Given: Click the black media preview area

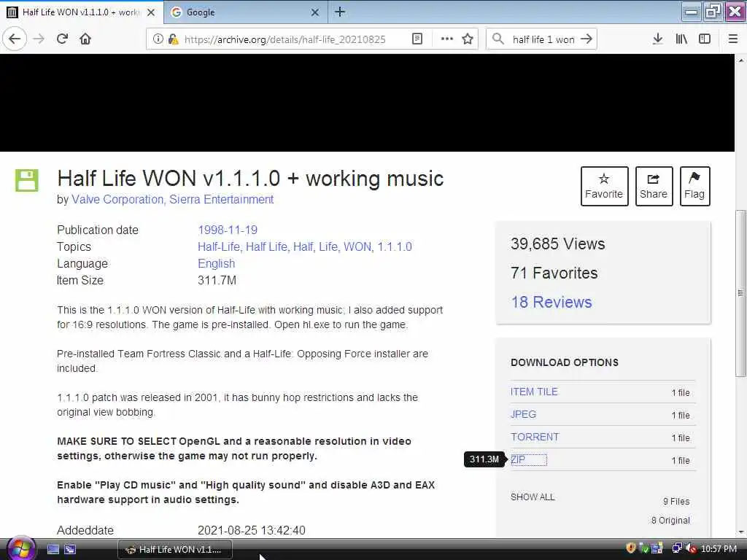Looking at the screenshot, I should (368, 102).
